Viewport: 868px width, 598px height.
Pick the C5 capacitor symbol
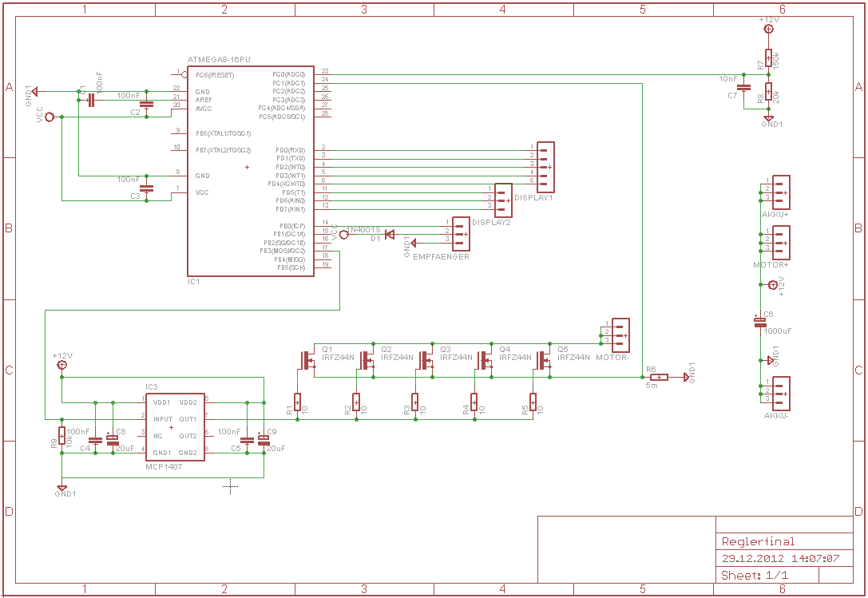(x=248, y=441)
